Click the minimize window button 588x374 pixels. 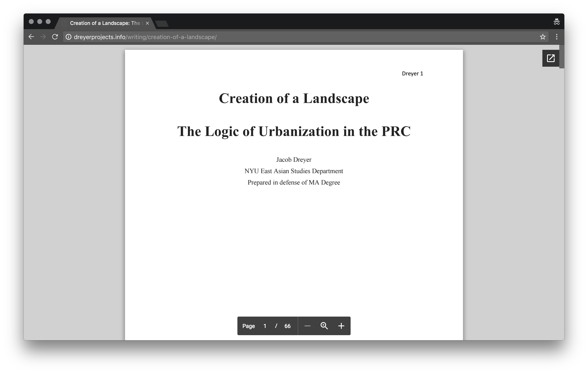pos(39,22)
